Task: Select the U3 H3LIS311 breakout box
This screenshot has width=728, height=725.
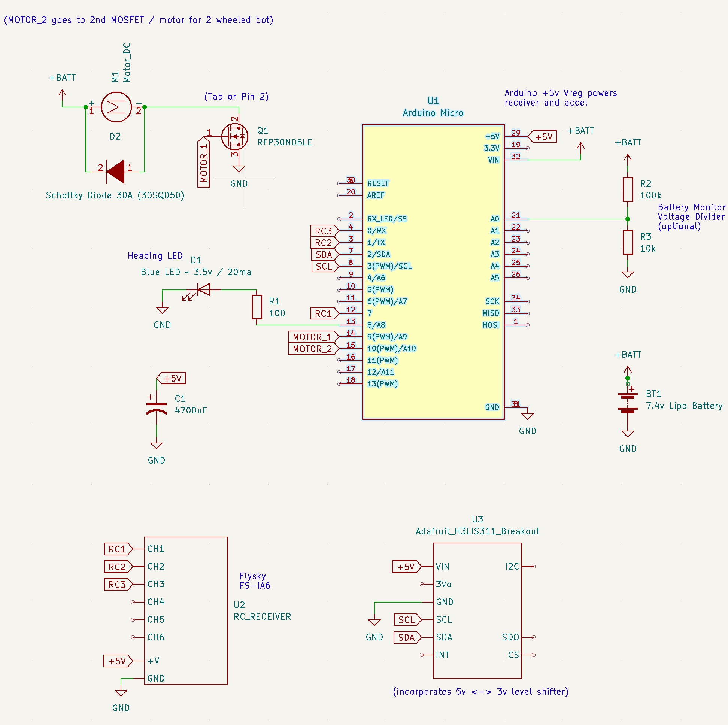Action: point(477,610)
